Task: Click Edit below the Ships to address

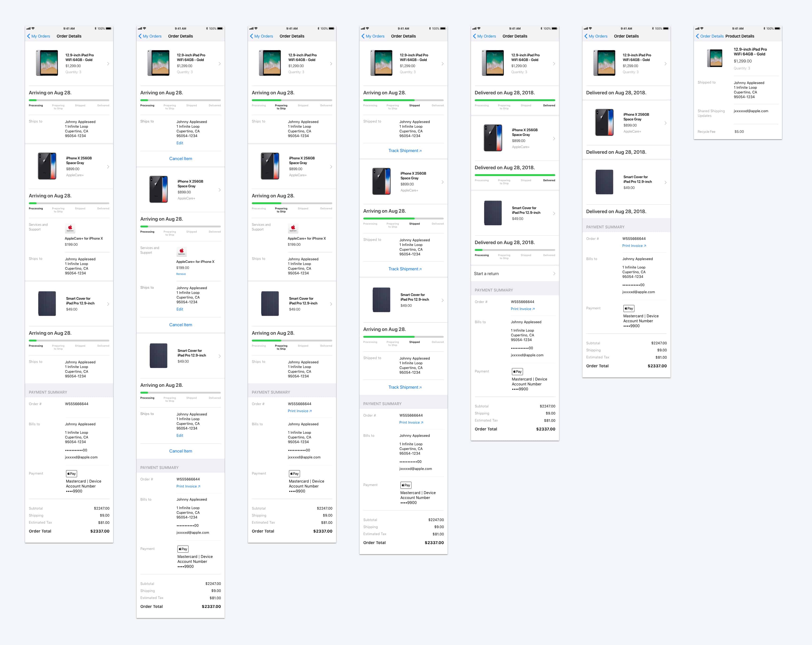Action: pos(180,143)
